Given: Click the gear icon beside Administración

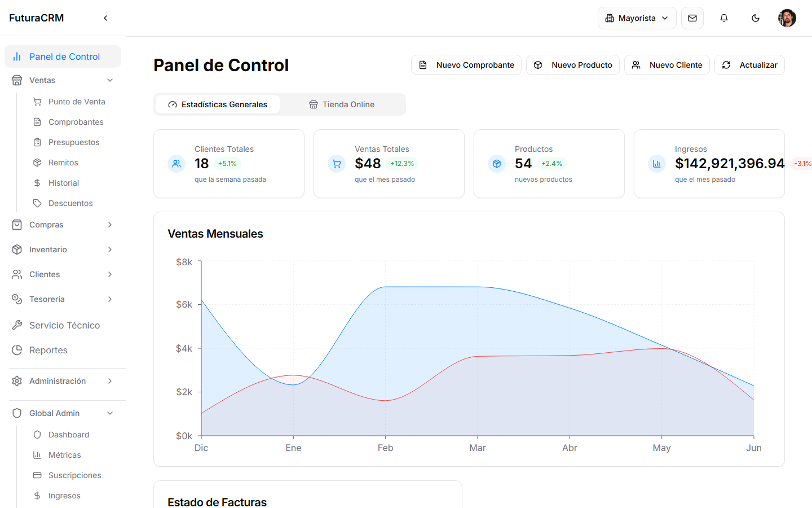Looking at the screenshot, I should click(17, 381).
